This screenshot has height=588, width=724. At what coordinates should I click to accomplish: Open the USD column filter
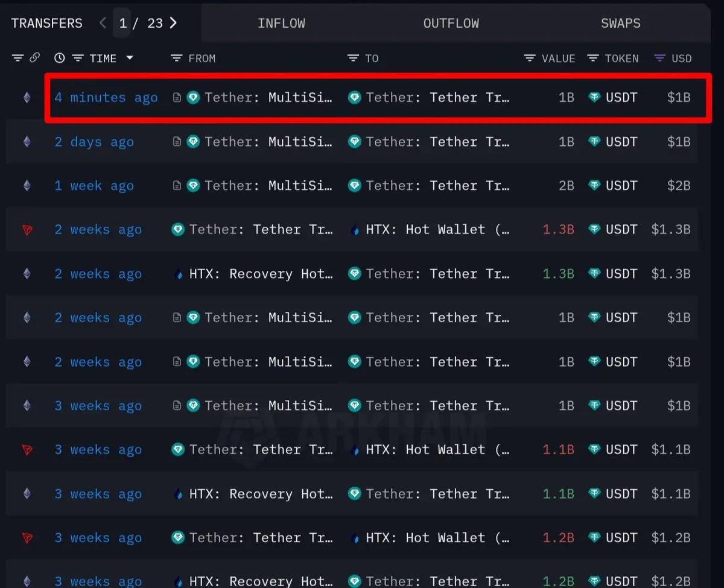(660, 58)
